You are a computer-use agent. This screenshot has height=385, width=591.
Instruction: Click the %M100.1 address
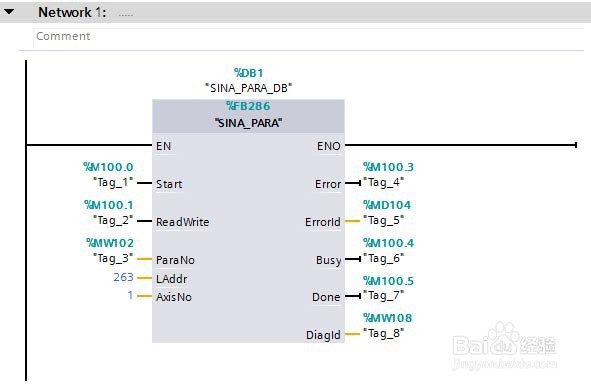[109, 205]
